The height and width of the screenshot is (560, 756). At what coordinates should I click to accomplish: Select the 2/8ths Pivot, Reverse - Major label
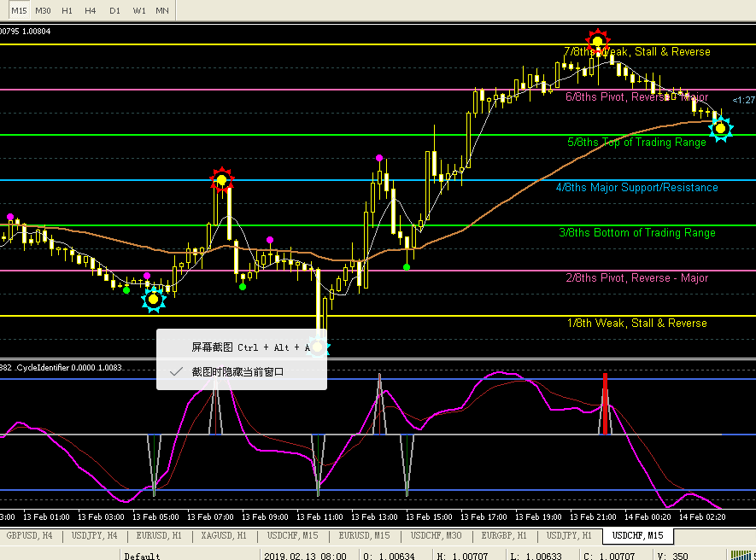coord(637,278)
